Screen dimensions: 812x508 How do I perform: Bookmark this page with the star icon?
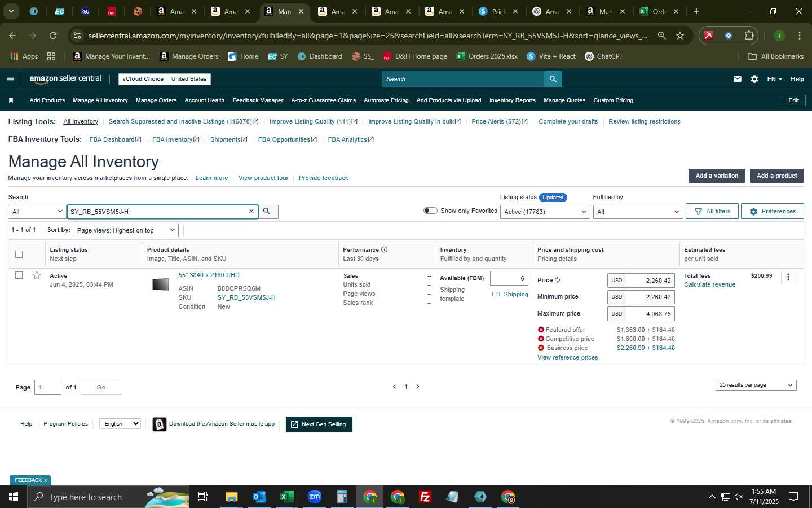(x=680, y=36)
